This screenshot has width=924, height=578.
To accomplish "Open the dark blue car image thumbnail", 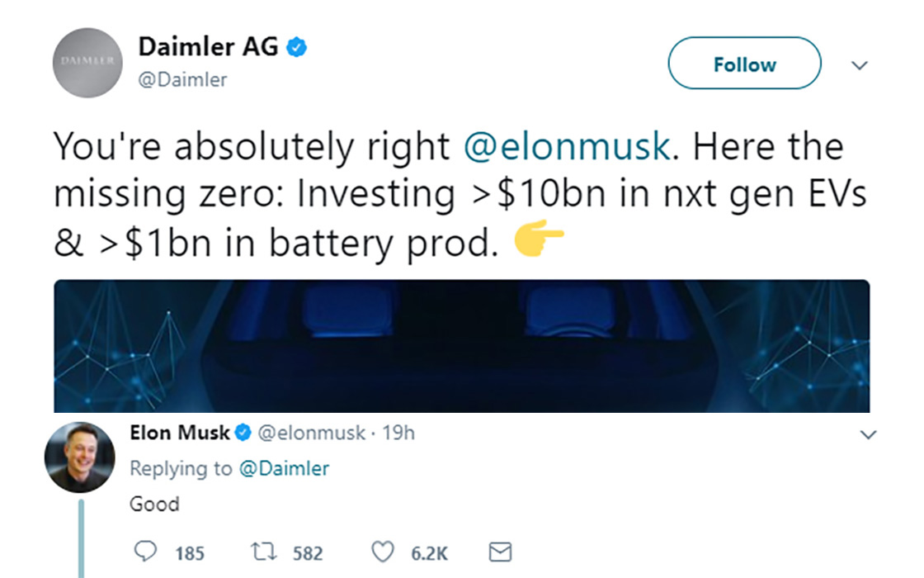I will point(461,345).
